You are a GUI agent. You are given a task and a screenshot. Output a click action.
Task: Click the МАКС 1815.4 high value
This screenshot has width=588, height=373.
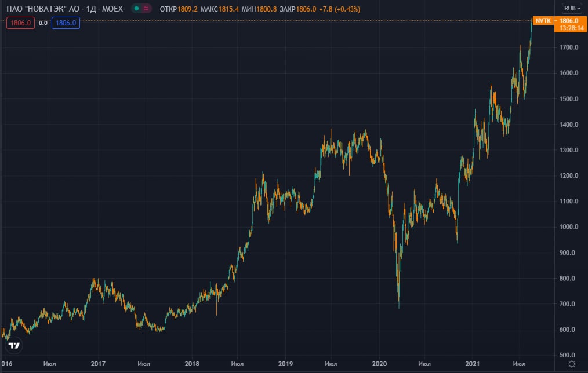(219, 9)
